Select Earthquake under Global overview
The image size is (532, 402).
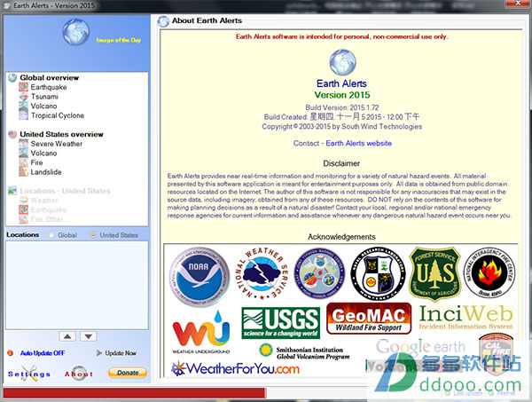[x=49, y=87]
